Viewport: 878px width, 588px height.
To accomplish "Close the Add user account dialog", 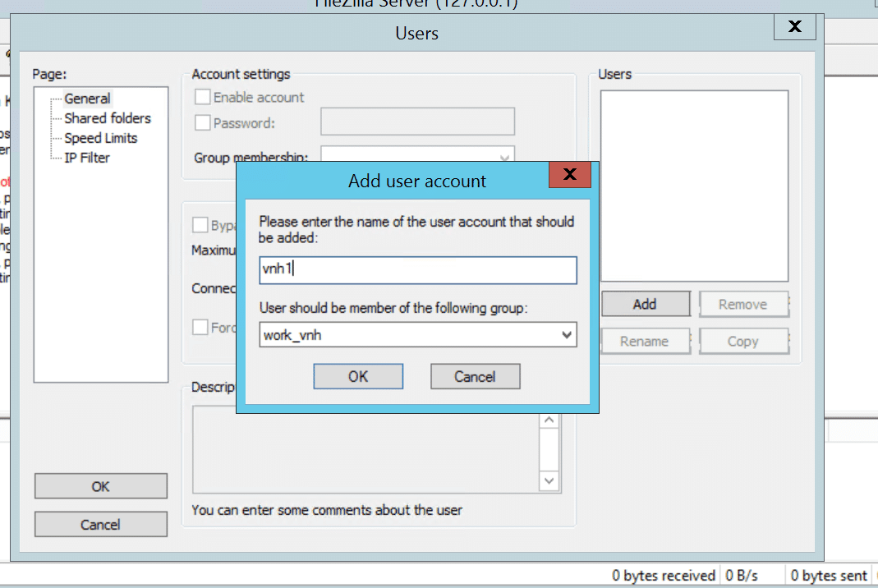I will [569, 175].
